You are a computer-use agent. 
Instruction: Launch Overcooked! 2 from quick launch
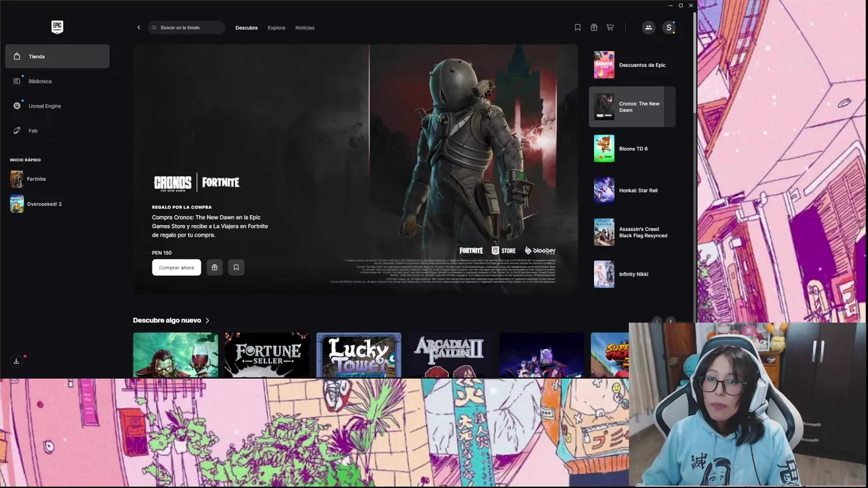[57, 204]
